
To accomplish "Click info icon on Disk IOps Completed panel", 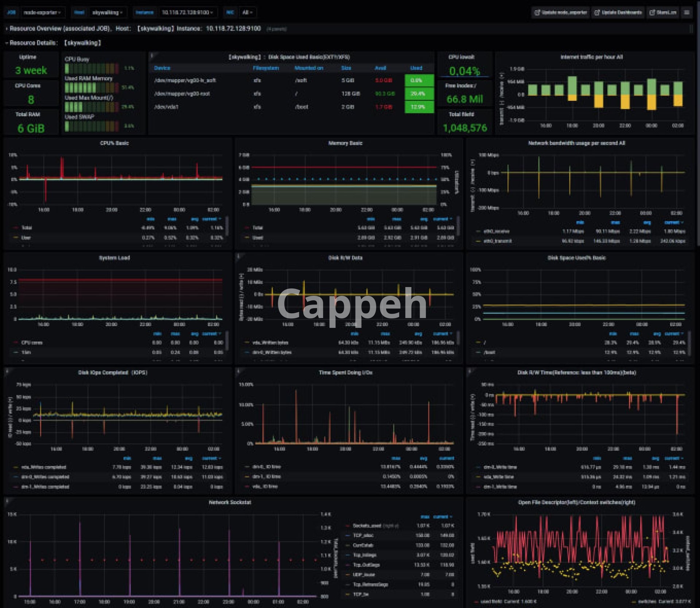I will (x=7, y=371).
